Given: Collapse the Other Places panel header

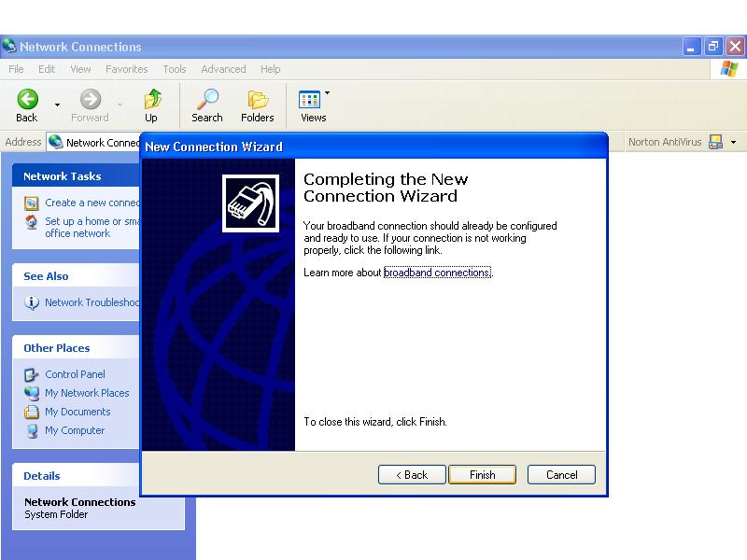Looking at the screenshot, I should click(x=77, y=347).
